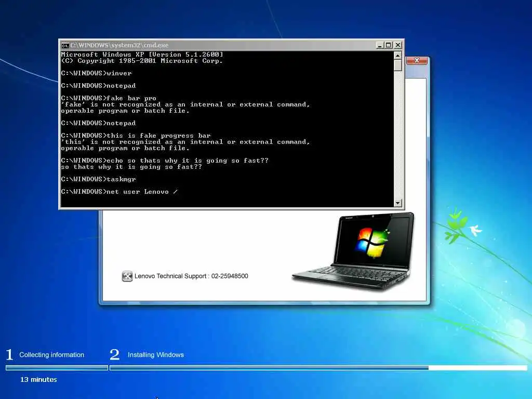Click the 'net user Lenovo /' command line
The height and width of the screenshot is (399, 532).
(119, 192)
